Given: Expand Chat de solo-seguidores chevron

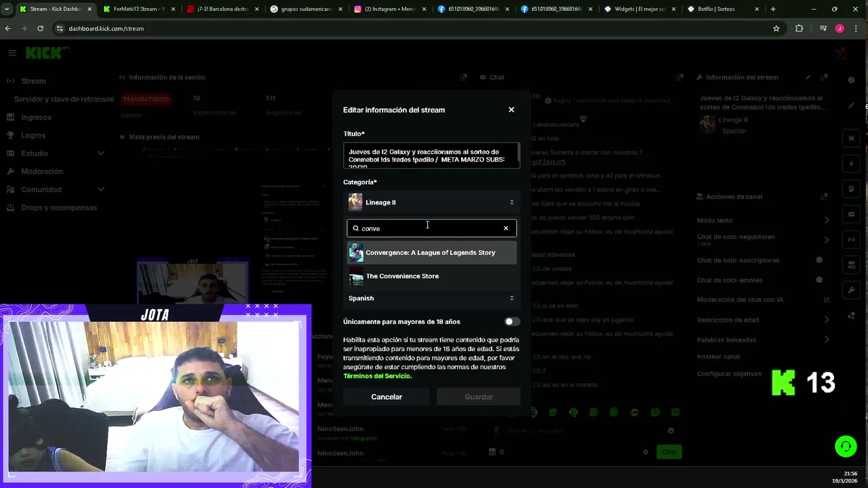Looking at the screenshot, I should tap(827, 240).
